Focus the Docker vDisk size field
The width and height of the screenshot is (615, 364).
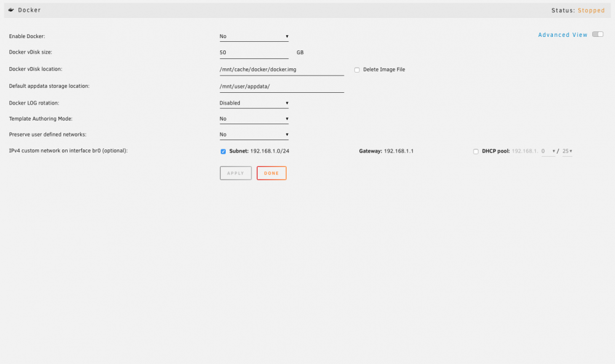(254, 52)
